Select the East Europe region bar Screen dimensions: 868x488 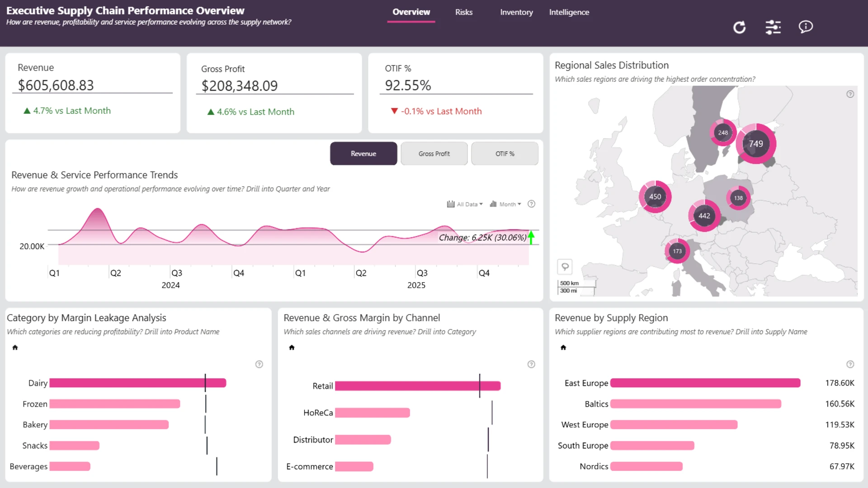point(705,383)
